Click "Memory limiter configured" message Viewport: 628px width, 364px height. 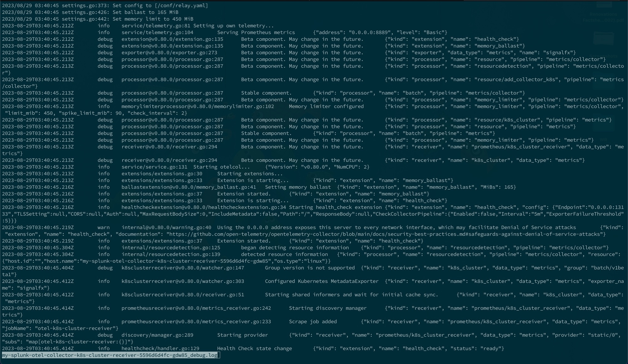pyautogui.click(x=326, y=106)
